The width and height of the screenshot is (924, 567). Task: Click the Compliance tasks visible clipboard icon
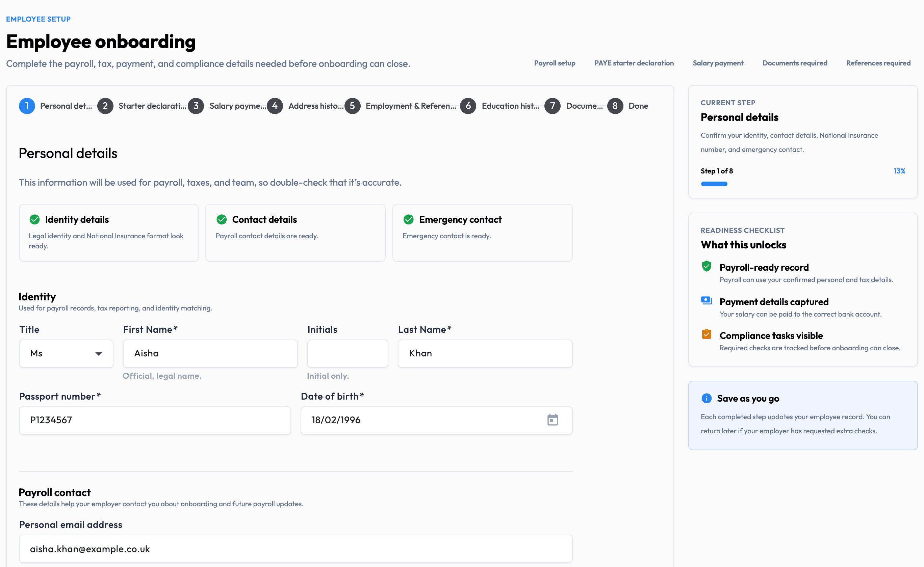[707, 334]
